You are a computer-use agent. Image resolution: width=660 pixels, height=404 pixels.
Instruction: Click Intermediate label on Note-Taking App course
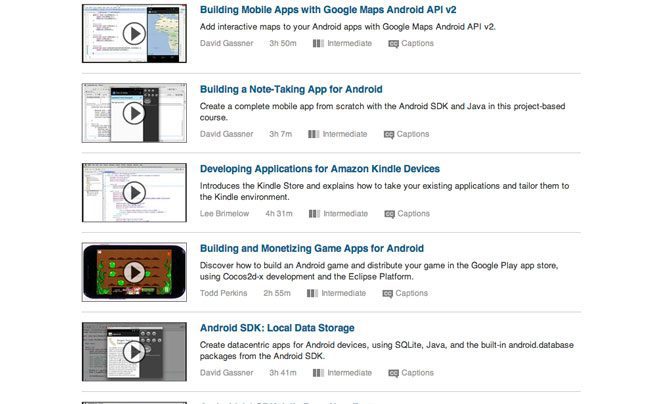point(345,134)
